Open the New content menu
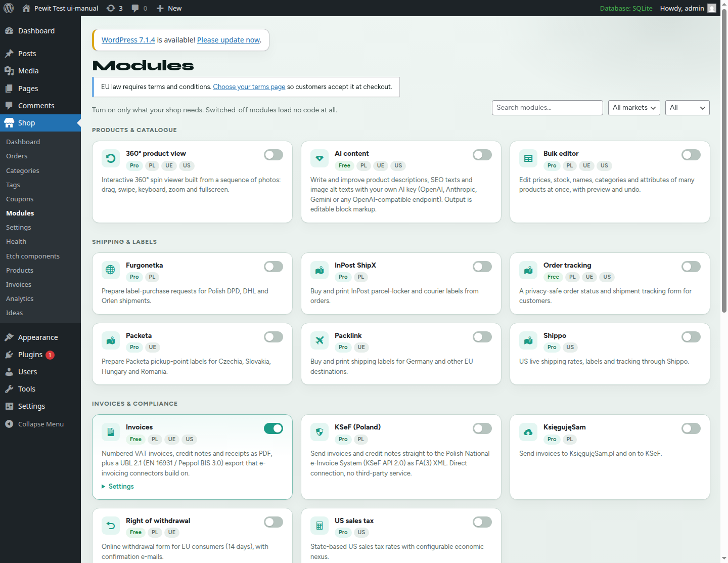Image resolution: width=728 pixels, height=563 pixels. pyautogui.click(x=169, y=8)
